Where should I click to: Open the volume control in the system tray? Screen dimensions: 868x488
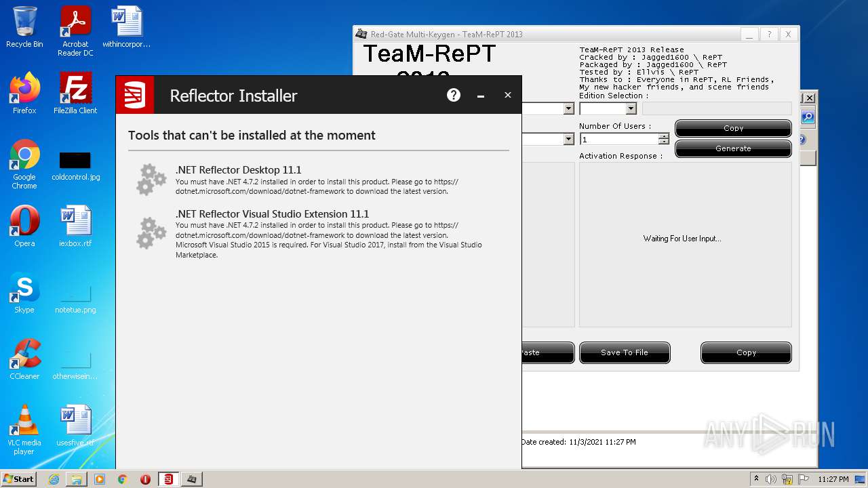click(x=771, y=479)
